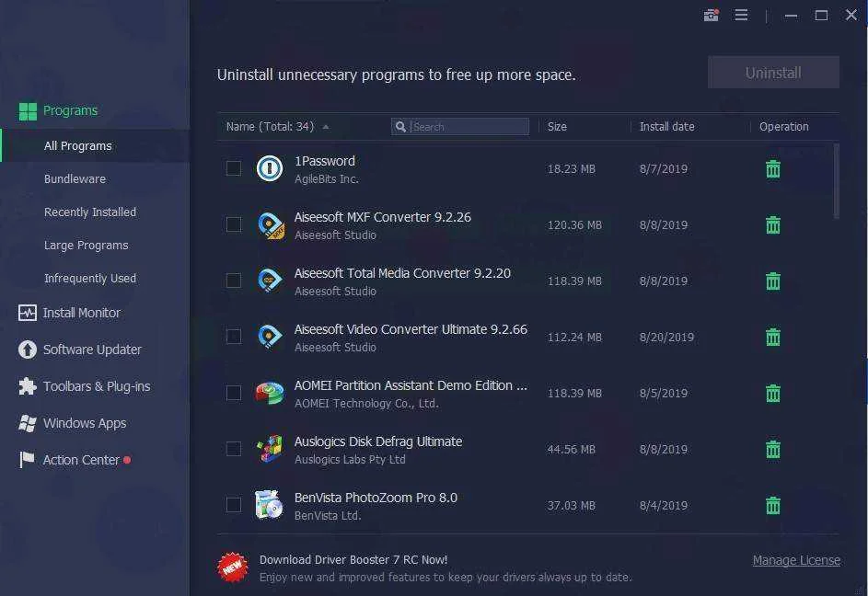Check the Aiseesoft Total Media Converter checkbox
This screenshot has width=868, height=596.
tap(234, 281)
